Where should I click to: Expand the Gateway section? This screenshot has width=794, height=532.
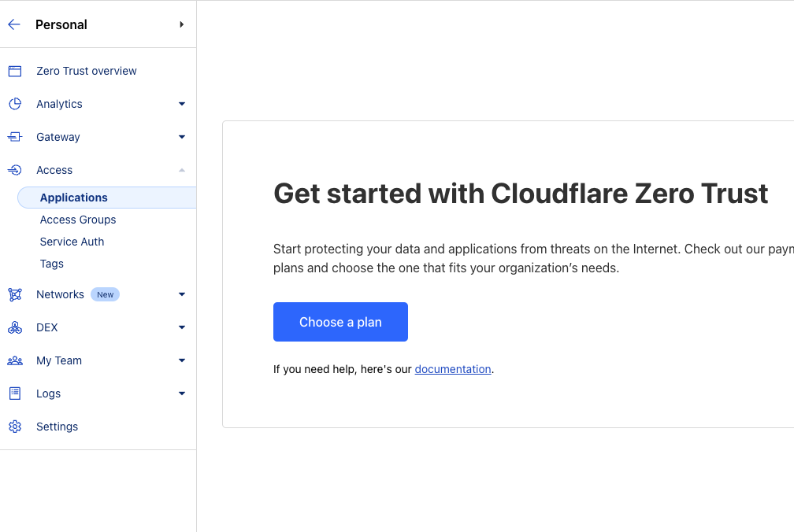pos(182,137)
